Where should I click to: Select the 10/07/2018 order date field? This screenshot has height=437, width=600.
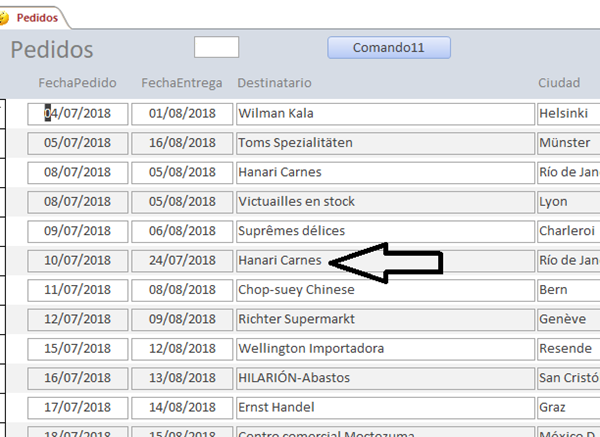tap(78, 261)
